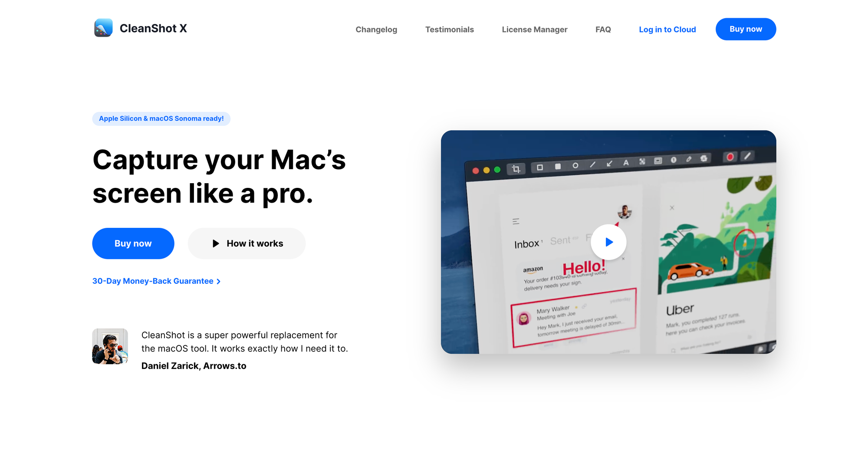
Task: Click the crop tool icon in toolbar
Action: pyautogui.click(x=515, y=168)
